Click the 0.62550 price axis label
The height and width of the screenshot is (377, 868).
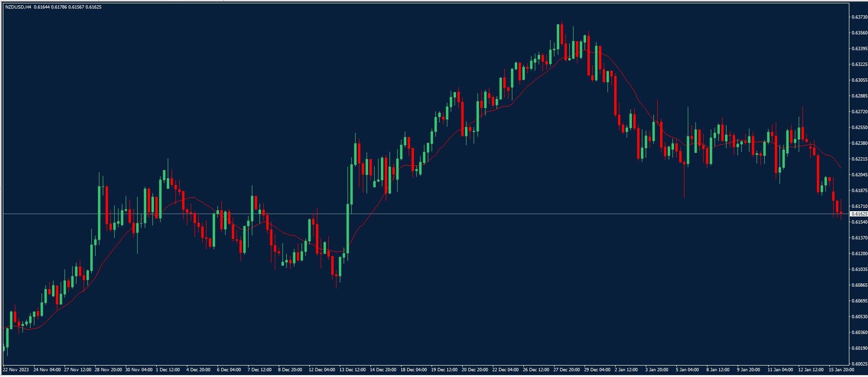(859, 128)
